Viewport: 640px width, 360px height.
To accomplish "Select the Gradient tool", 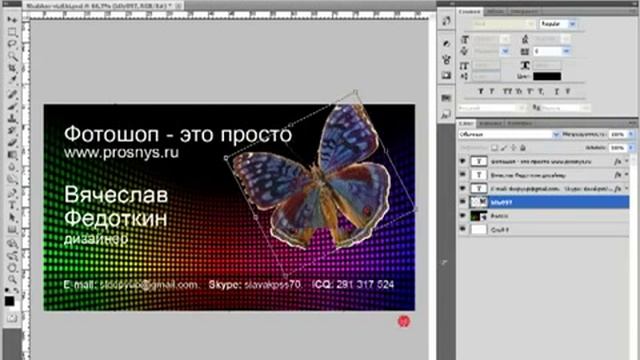I will coord(12,155).
